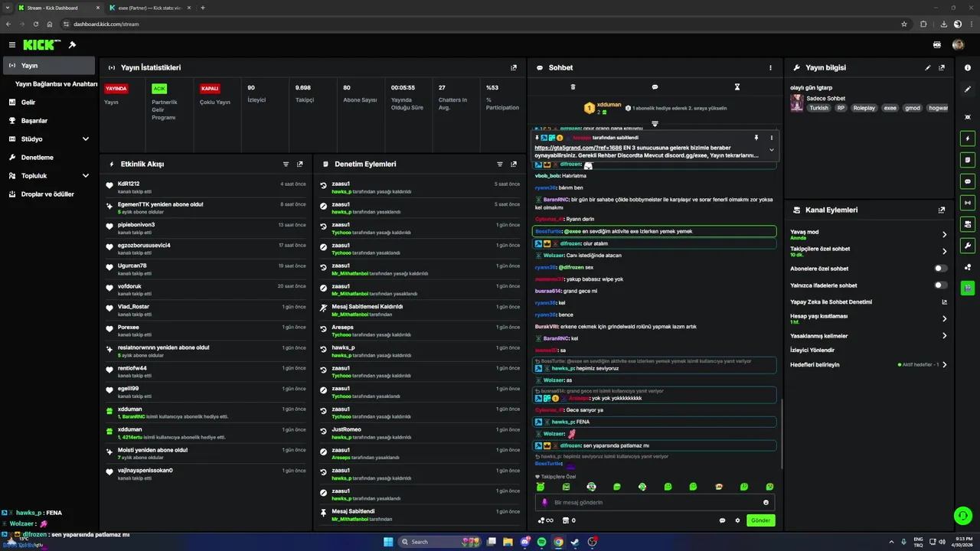Click İzleyici Yönlendir
980x551 pixels.
[812, 350]
